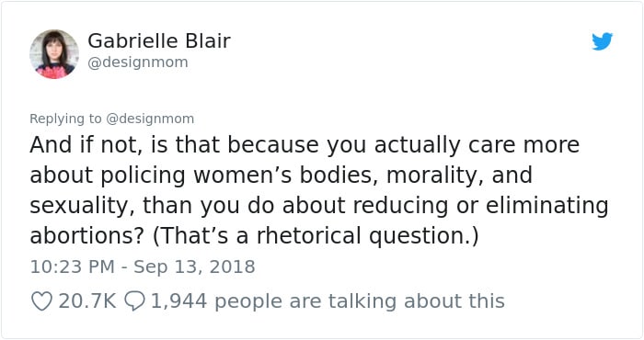
Task: Open Gabrielle Blair's profile picture
Action: coord(54,53)
